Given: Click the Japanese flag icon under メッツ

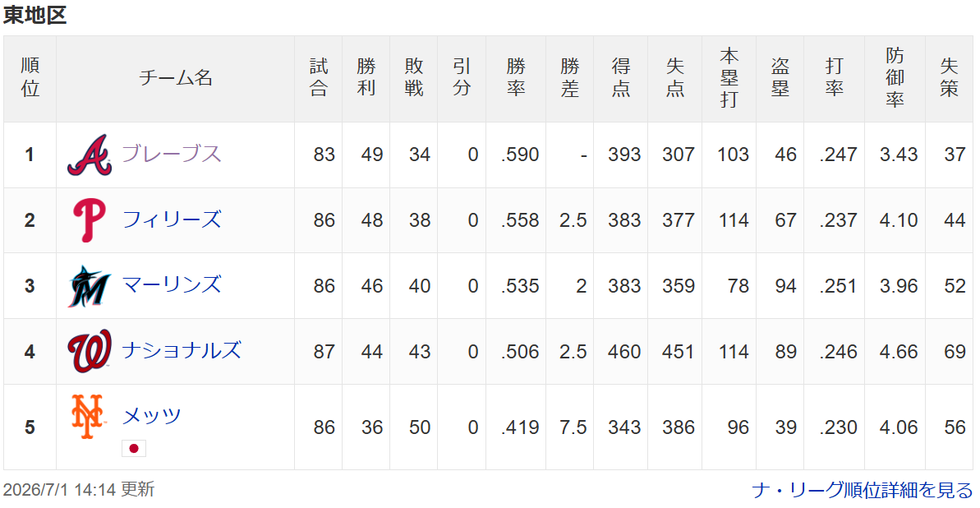Looking at the screenshot, I should pos(134,449).
